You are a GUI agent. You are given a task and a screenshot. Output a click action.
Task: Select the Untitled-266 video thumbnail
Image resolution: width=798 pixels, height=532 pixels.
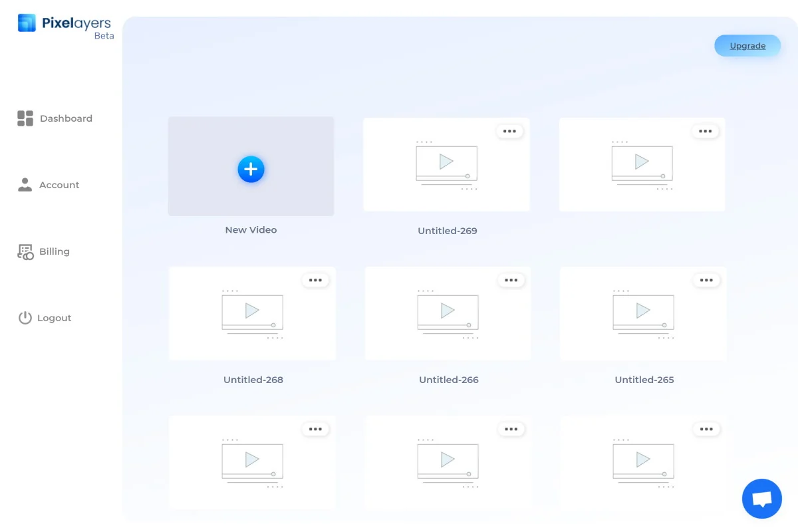pos(448,313)
